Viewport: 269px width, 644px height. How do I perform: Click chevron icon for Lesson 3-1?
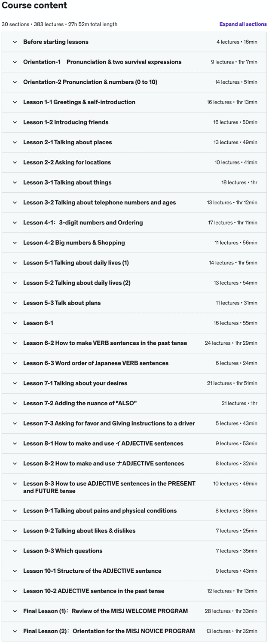pyautogui.click(x=15, y=182)
